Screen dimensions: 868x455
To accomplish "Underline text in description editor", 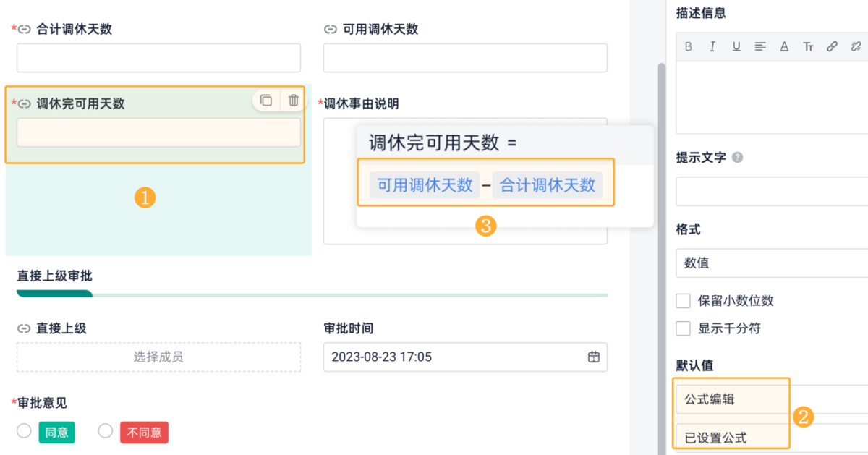I will pos(736,46).
